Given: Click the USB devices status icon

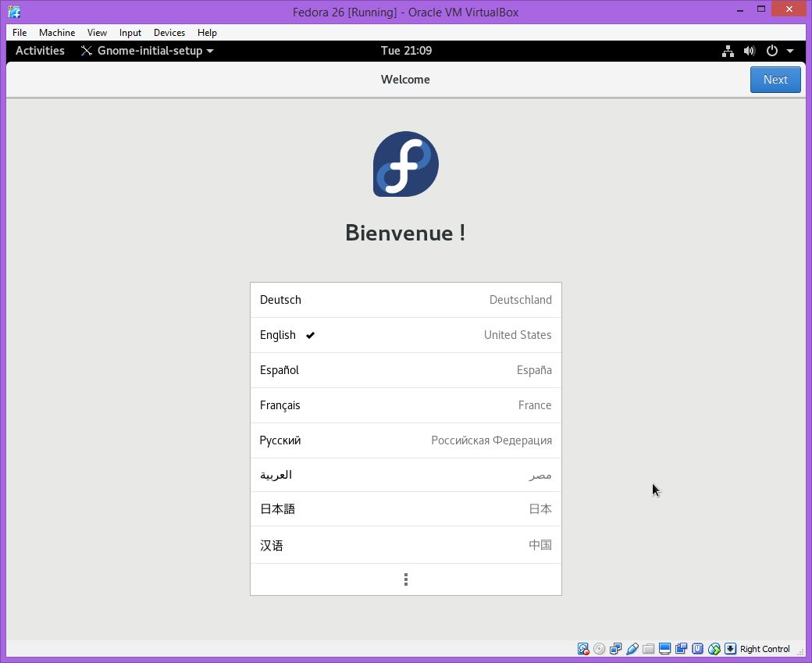Looking at the screenshot, I should click(632, 649).
